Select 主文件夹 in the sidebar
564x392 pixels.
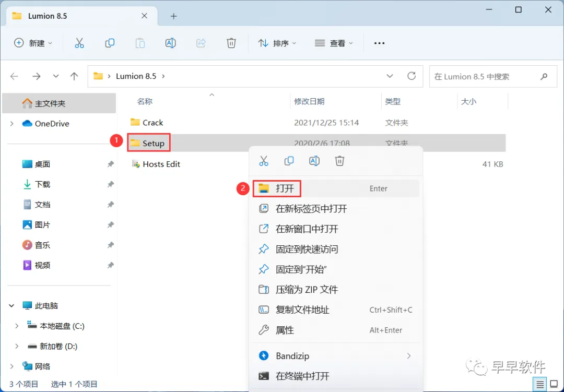click(59, 103)
